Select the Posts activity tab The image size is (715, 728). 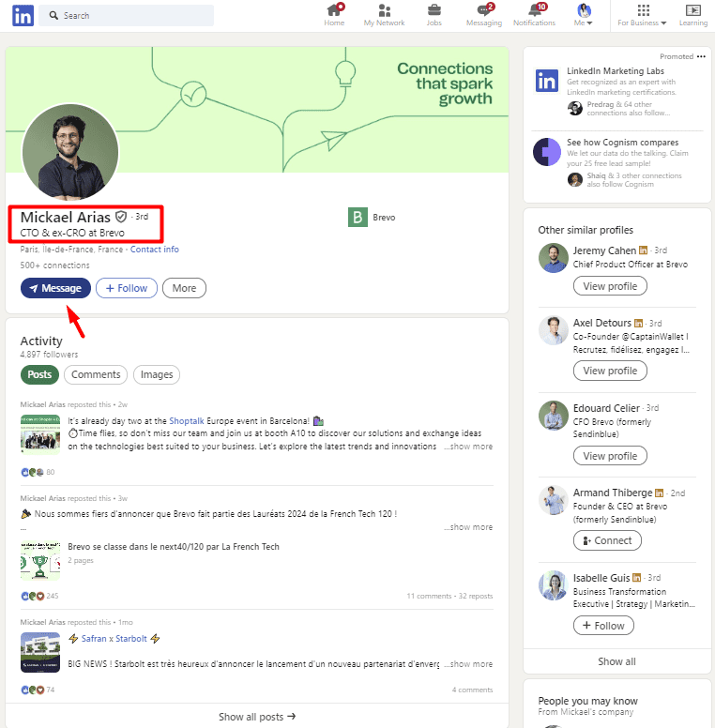(39, 374)
